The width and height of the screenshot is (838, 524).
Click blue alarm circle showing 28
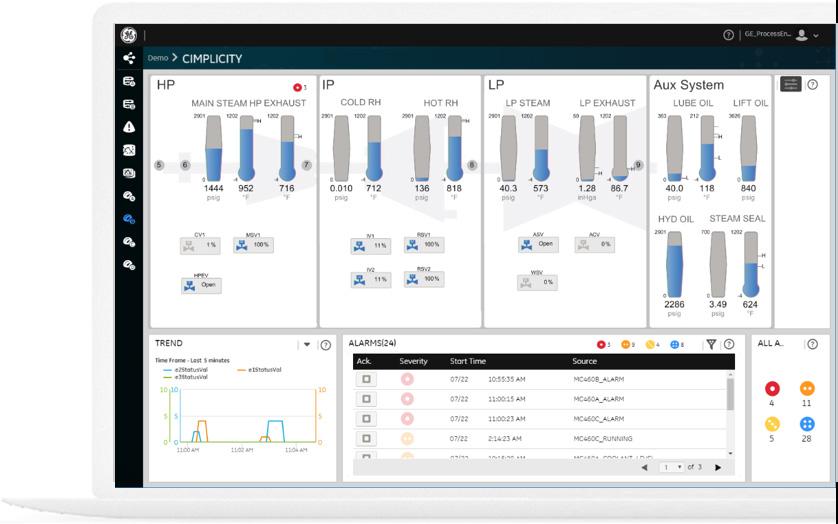point(806,425)
